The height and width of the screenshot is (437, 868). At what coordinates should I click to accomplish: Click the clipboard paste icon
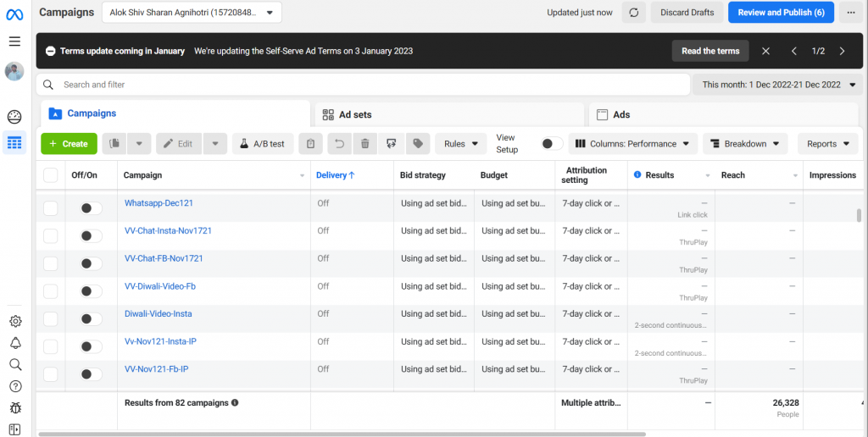pyautogui.click(x=310, y=144)
